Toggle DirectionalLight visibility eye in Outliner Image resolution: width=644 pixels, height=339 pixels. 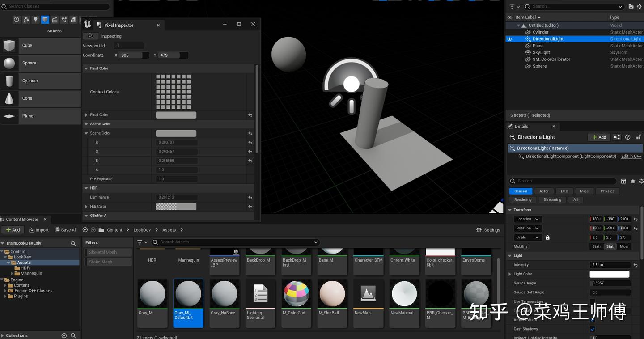pyautogui.click(x=509, y=39)
